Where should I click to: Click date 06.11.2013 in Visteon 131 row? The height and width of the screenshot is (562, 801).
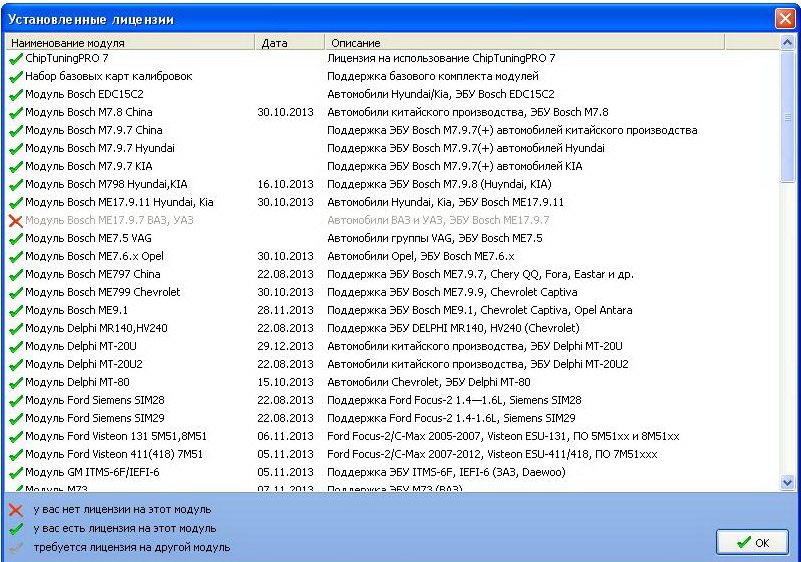[285, 436]
